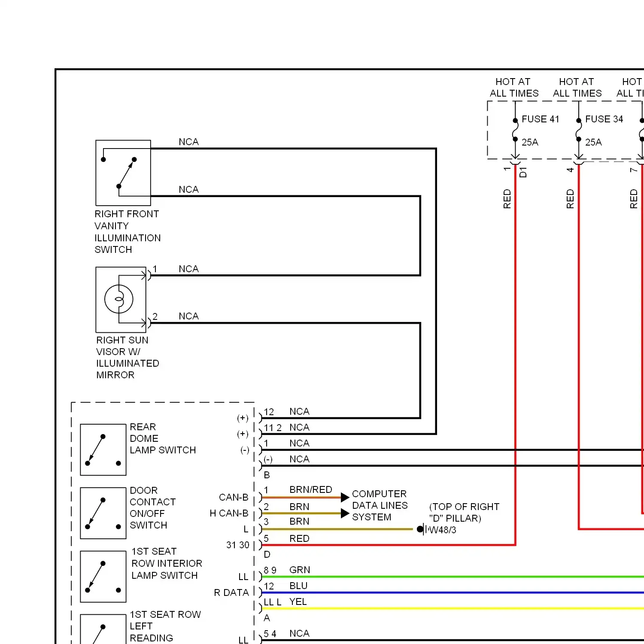Click the 'W48/3' ground label
This screenshot has width=644, height=644.
coord(443,530)
